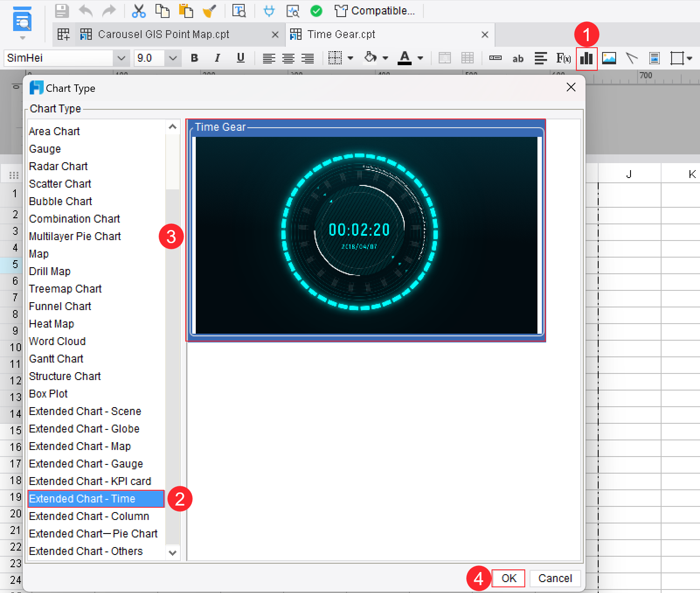700x593 pixels.
Task: Align text left
Action: (x=269, y=58)
